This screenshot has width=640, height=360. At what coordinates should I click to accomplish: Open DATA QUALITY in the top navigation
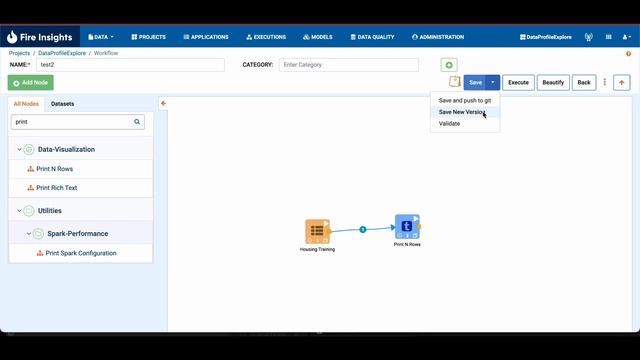pos(372,37)
